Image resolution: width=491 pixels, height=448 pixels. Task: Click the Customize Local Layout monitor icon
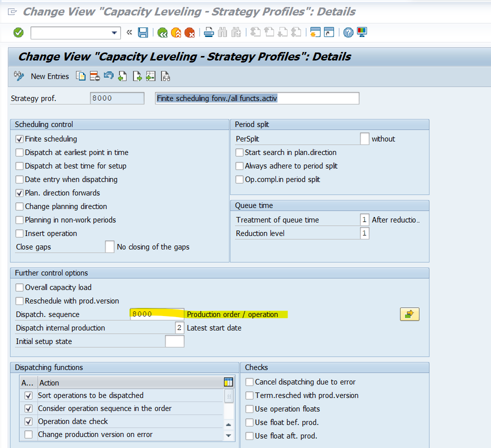362,32
